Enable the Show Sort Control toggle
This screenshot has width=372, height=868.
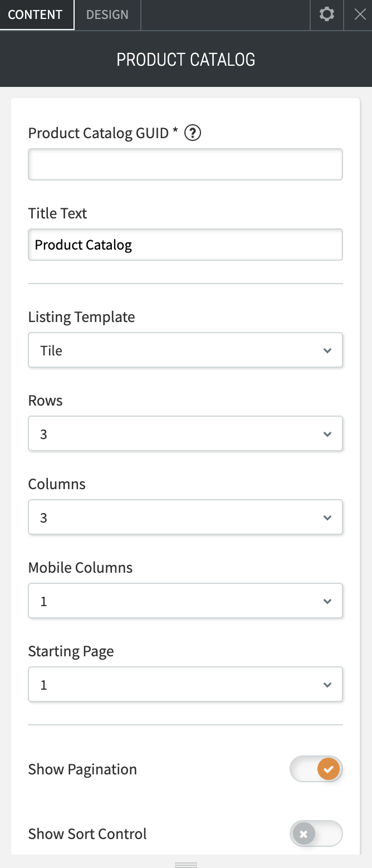point(316,834)
